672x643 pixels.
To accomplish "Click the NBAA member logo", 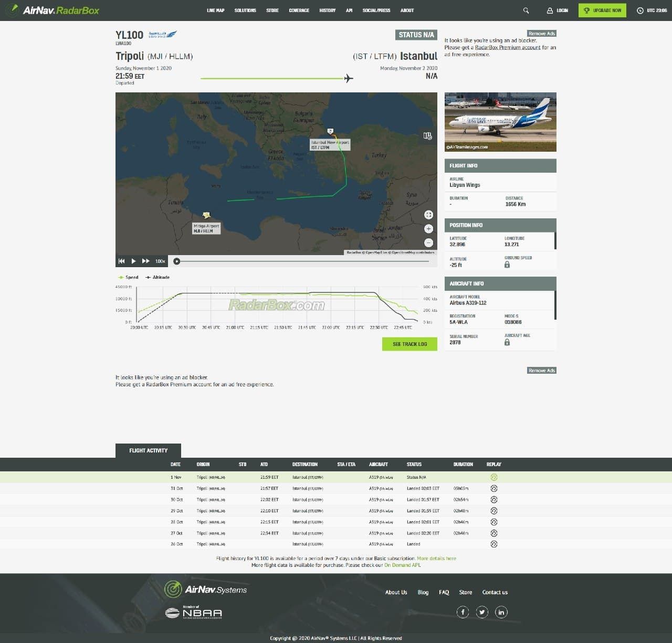I will tap(194, 613).
